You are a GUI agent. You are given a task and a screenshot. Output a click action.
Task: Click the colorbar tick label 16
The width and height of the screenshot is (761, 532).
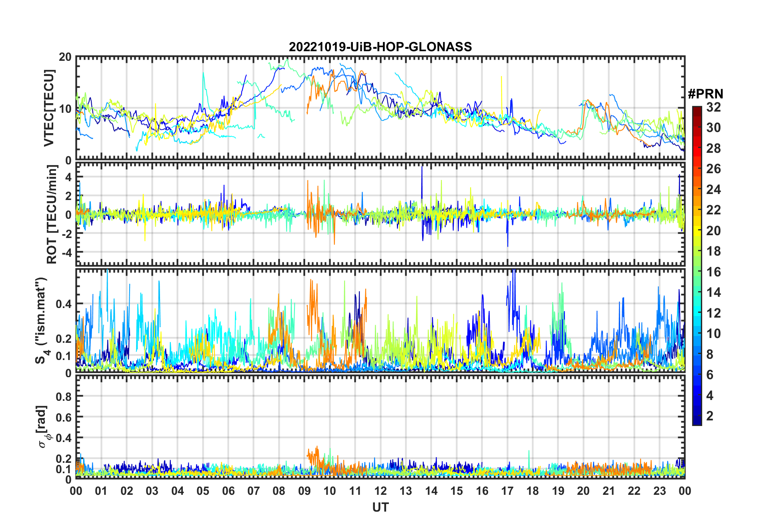coord(713,272)
